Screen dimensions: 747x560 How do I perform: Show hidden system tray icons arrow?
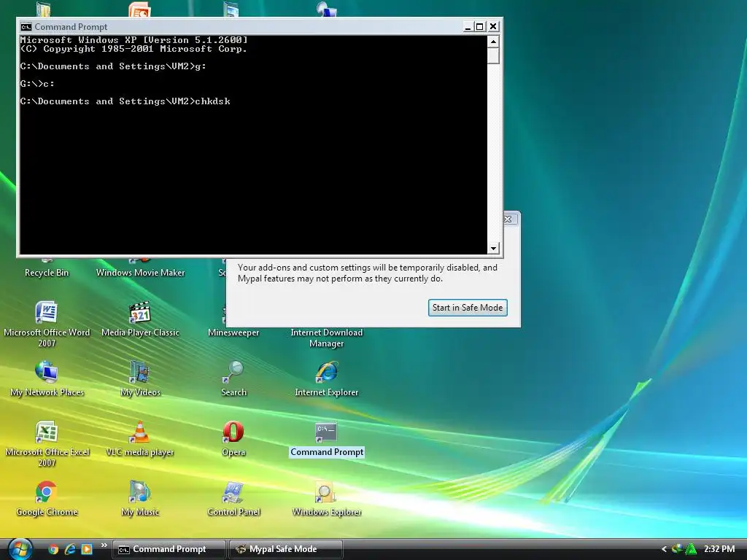tap(664, 549)
